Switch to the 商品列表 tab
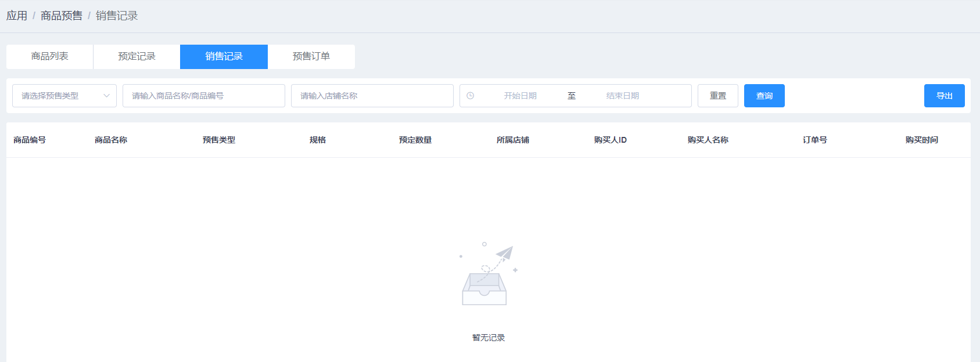Image resolution: width=980 pixels, height=362 pixels. [x=50, y=56]
